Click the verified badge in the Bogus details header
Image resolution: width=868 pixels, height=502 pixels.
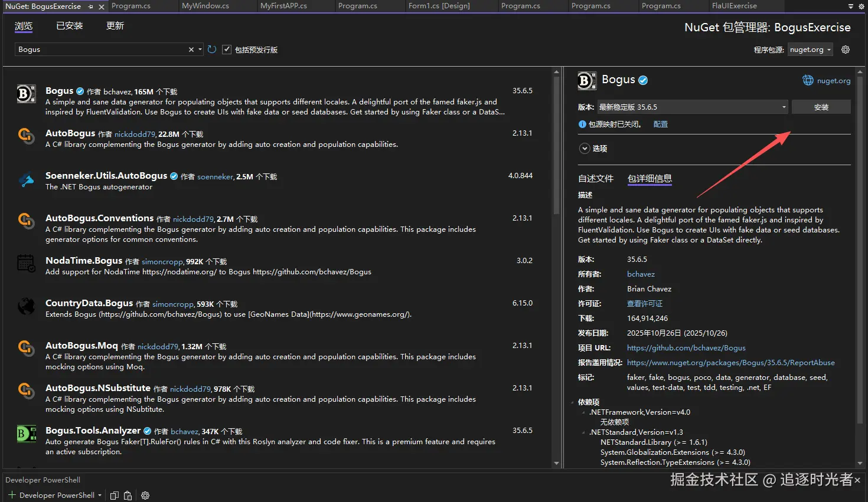point(643,80)
